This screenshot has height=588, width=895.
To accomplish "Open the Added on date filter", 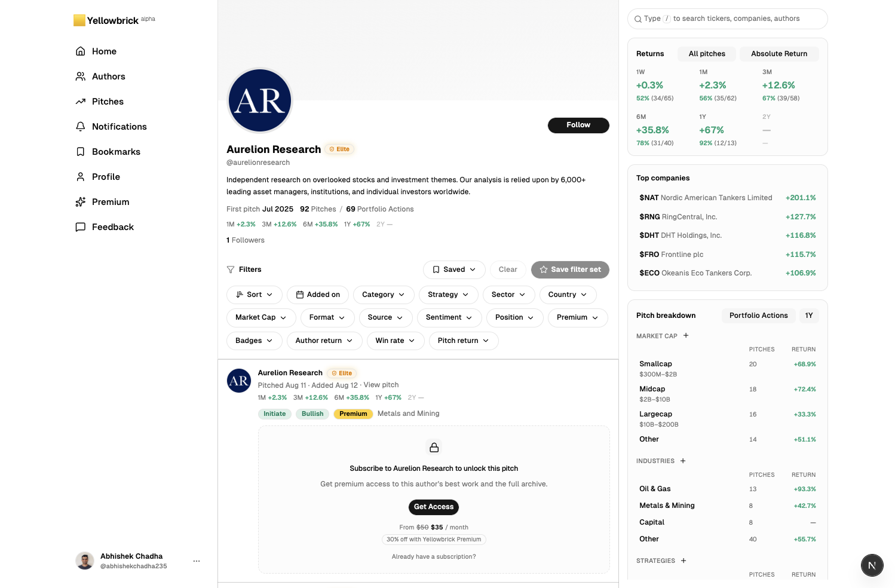I will point(318,295).
